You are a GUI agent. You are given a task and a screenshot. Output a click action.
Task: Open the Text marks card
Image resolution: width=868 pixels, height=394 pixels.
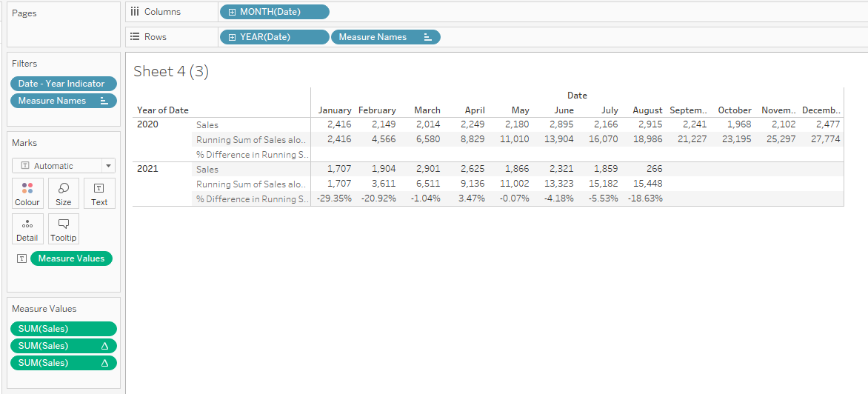[x=99, y=193]
